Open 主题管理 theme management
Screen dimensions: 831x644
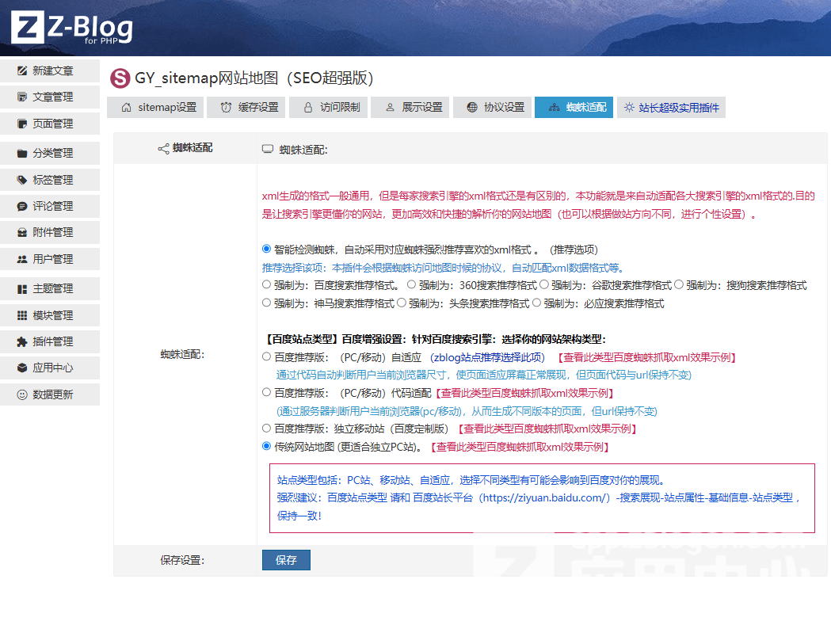pyautogui.click(x=51, y=288)
